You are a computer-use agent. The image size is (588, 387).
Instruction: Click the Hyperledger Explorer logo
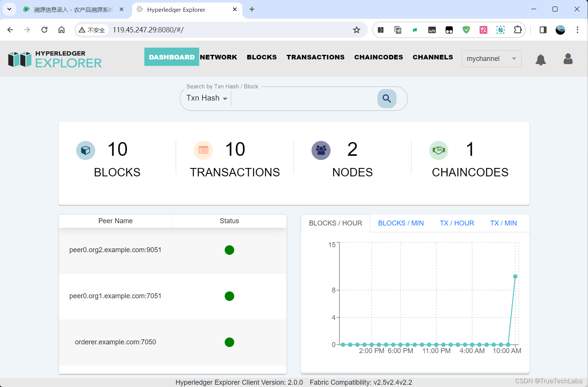click(x=54, y=59)
